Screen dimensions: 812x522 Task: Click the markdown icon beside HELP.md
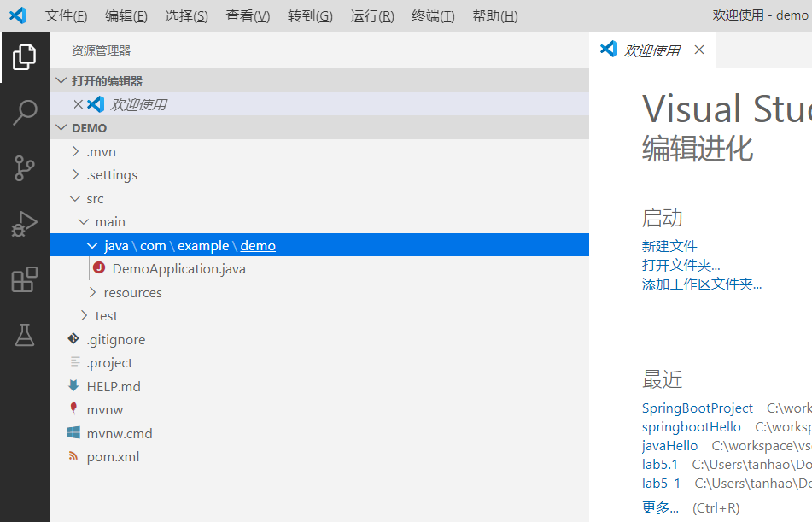73,385
